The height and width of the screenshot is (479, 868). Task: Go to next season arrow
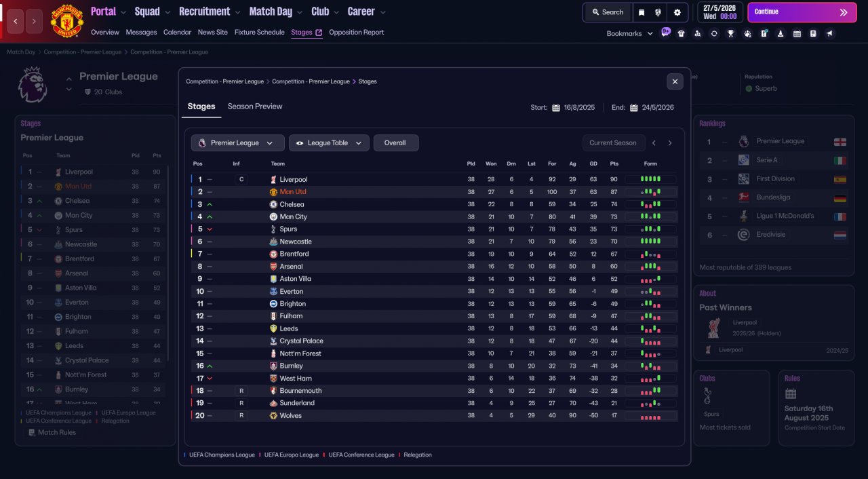[x=670, y=142]
